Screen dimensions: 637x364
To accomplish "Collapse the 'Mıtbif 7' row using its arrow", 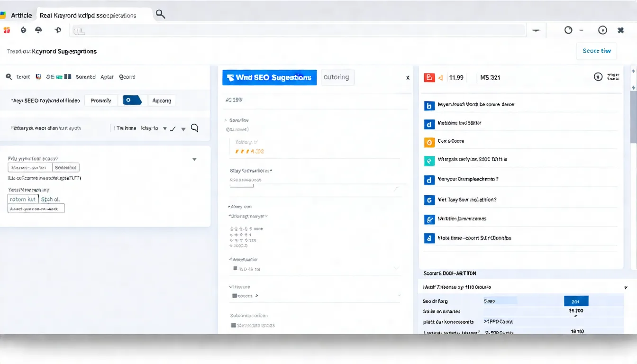I will pos(626,288).
